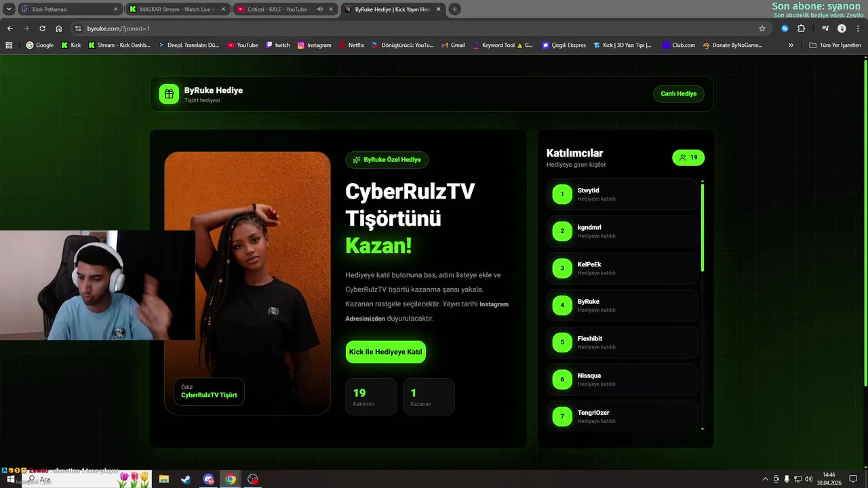Click the Instagram Adresimizden link text

pos(427,311)
